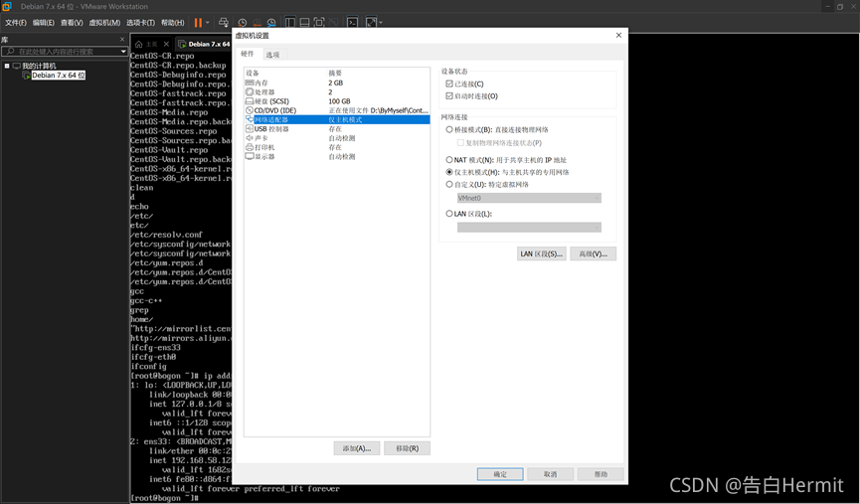The width and height of the screenshot is (860, 504).
Task: Open the 文件(F) menu
Action: click(x=15, y=23)
